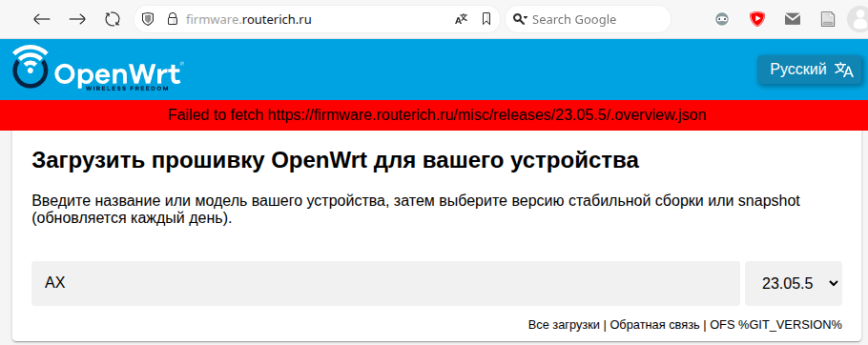
Task: Reload the current page
Action: 113,19
